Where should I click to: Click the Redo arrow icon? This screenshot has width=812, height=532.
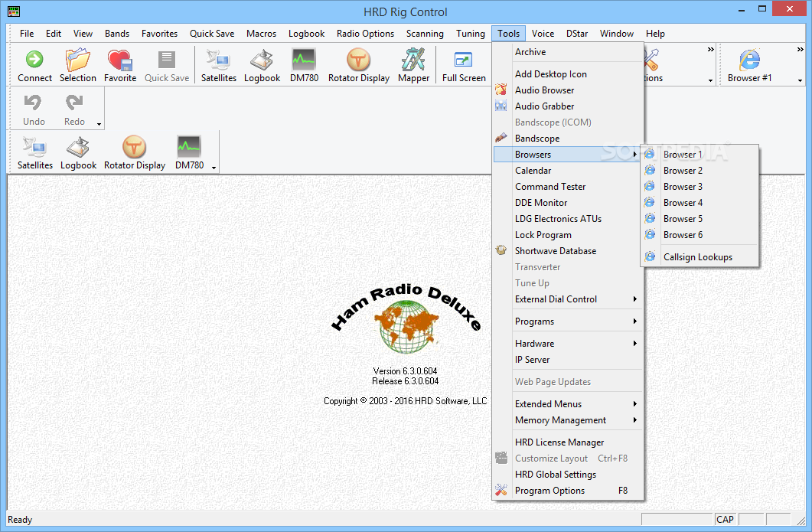(x=74, y=103)
